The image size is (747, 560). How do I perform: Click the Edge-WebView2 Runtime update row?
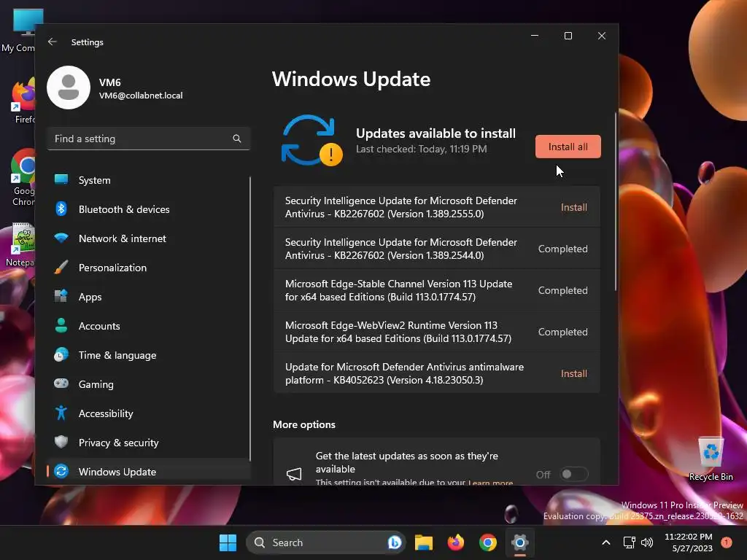pos(436,332)
